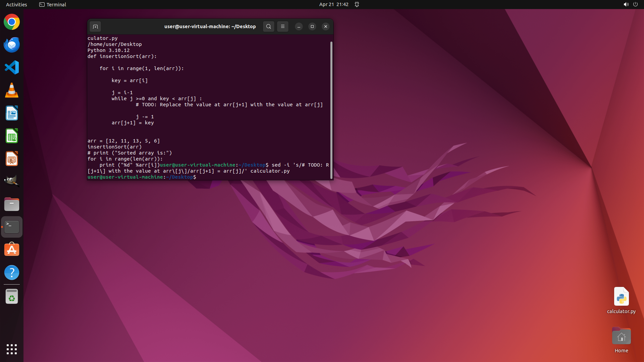
Task: Launch Google Chrome from the dock
Action: (x=12, y=22)
